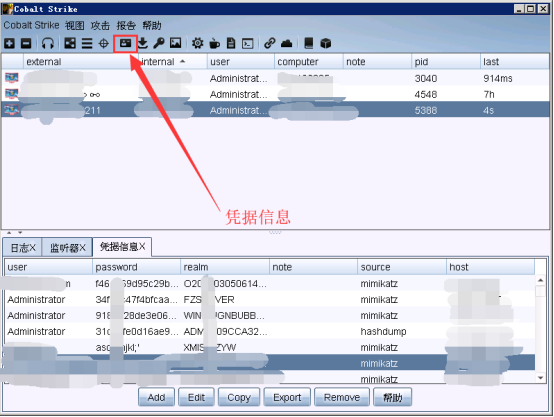
Task: Open the 视图 menu
Action: tap(75, 25)
